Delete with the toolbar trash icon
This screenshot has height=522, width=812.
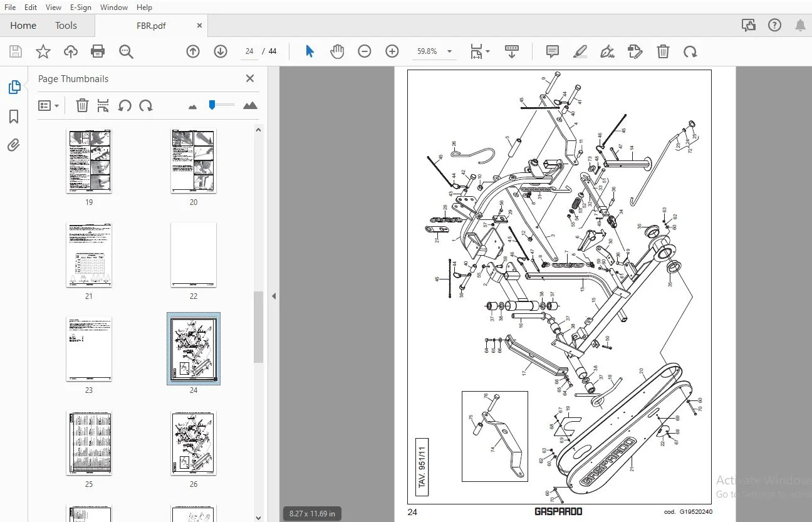coord(663,51)
